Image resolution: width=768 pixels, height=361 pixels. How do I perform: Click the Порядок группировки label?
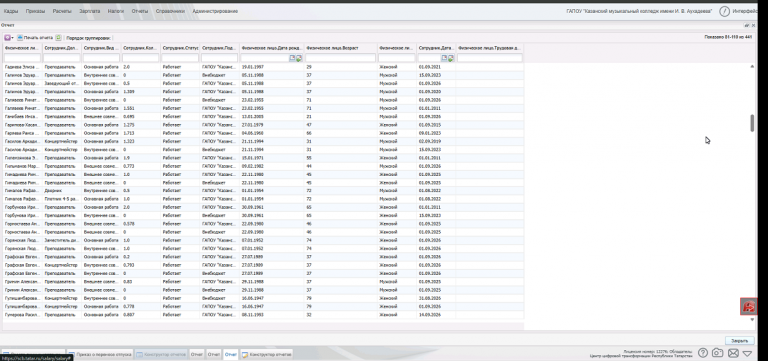(x=89, y=38)
